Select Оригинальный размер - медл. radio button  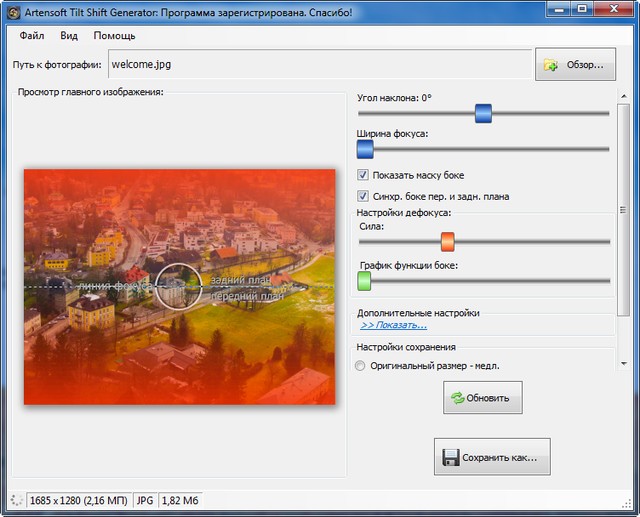pos(360,366)
